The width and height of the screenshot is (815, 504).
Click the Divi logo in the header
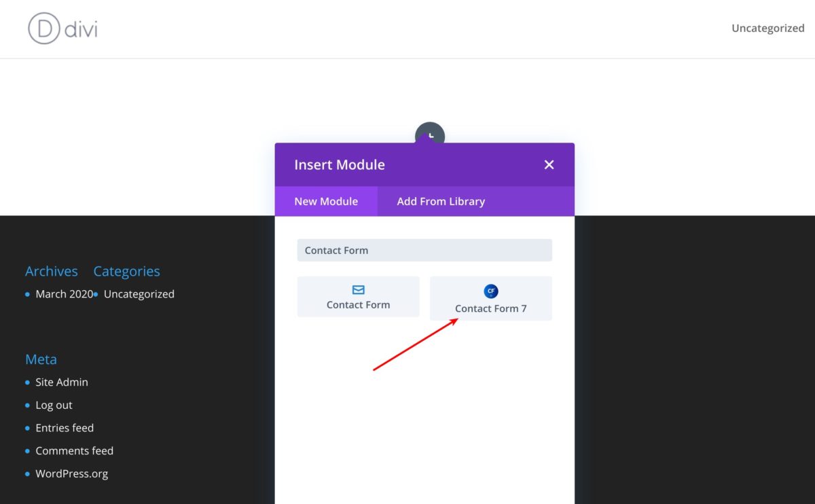tap(61, 29)
